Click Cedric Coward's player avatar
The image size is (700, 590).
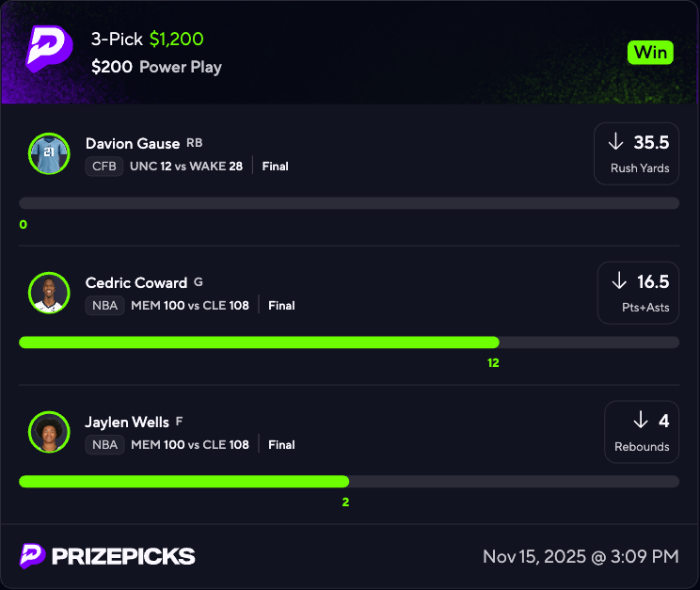click(49, 293)
